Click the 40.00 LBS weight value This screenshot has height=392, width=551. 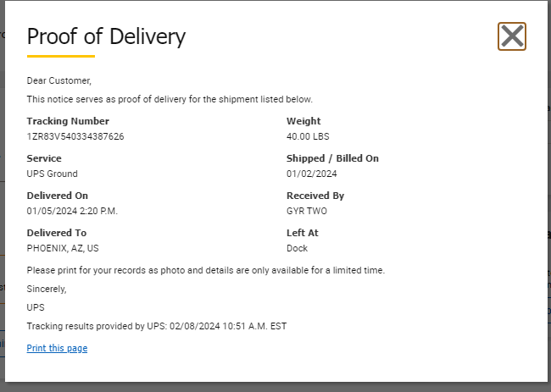308,136
